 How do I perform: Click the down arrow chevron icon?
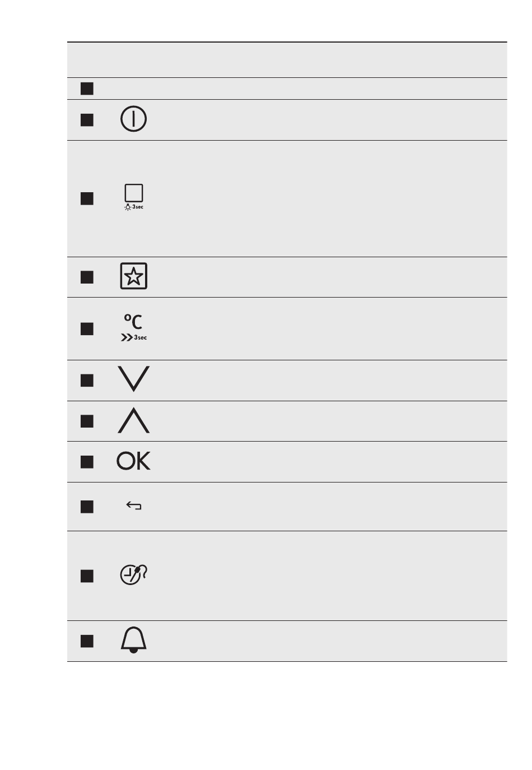click(134, 379)
